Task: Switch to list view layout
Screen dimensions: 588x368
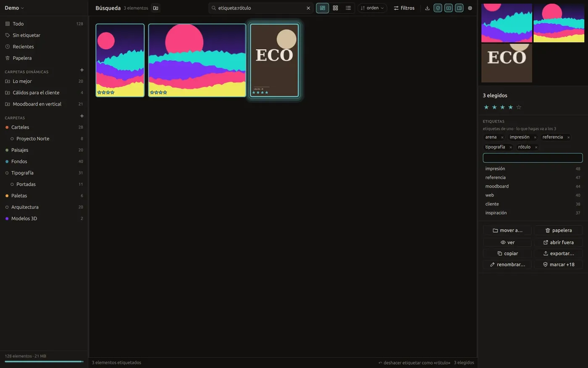Action: tap(348, 8)
